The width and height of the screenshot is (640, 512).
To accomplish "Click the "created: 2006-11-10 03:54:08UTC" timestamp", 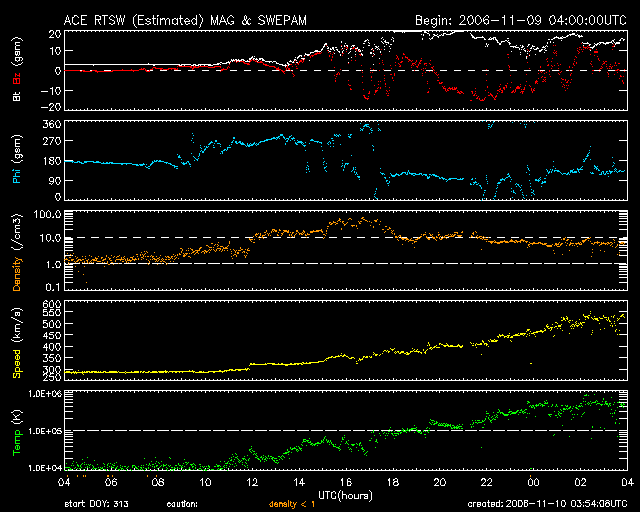I will (x=547, y=504).
